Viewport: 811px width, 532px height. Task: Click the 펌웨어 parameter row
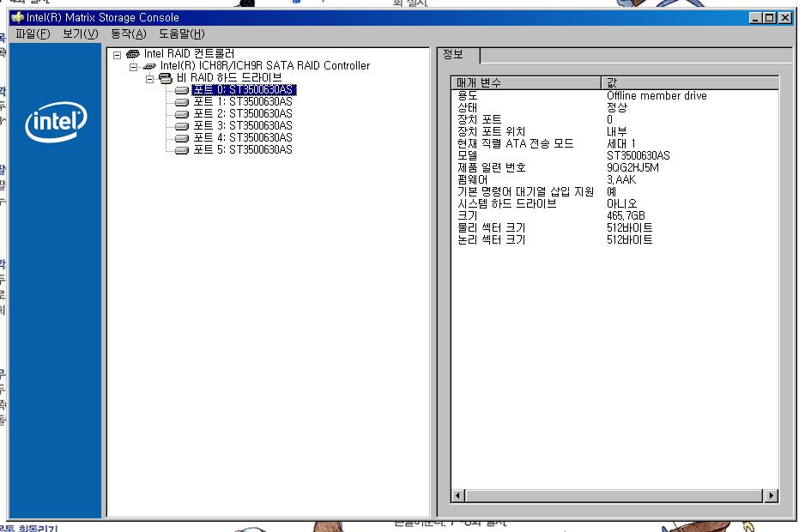point(614,179)
